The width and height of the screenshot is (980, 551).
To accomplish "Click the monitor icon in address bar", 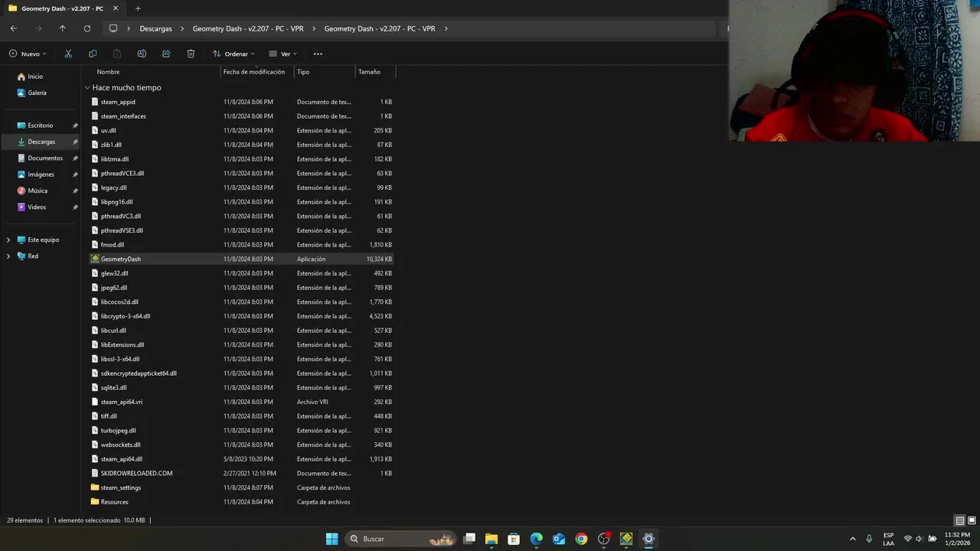I will (113, 28).
